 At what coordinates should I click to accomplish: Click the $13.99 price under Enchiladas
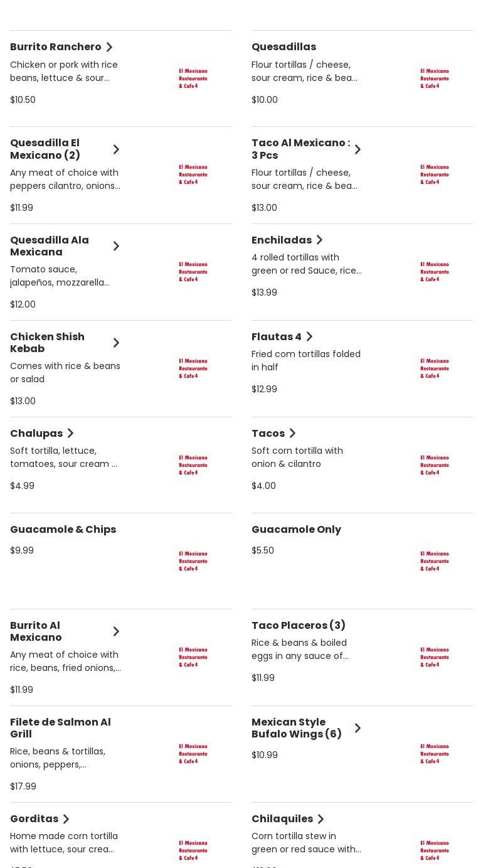(x=264, y=292)
